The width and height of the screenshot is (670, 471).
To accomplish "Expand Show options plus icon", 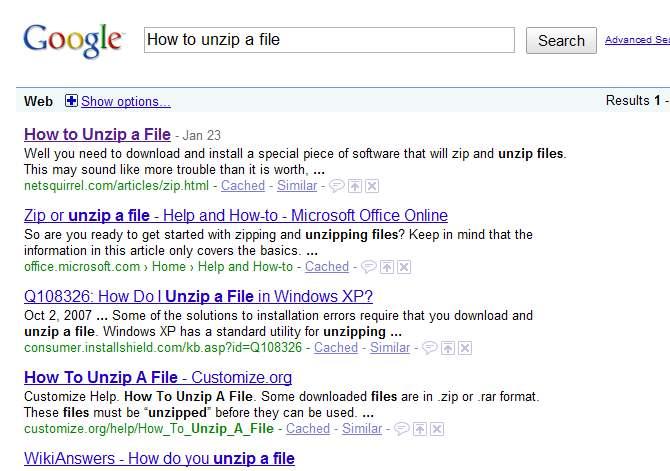I will coord(71,101).
